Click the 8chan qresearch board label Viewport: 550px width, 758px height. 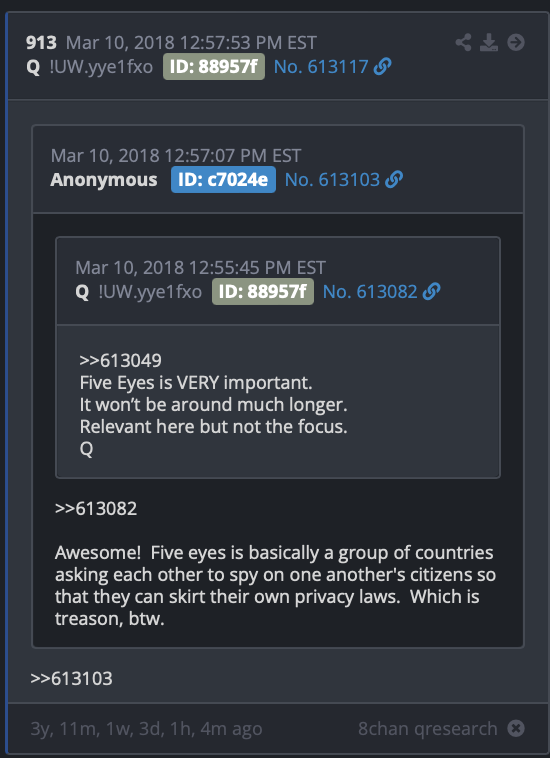(x=427, y=729)
